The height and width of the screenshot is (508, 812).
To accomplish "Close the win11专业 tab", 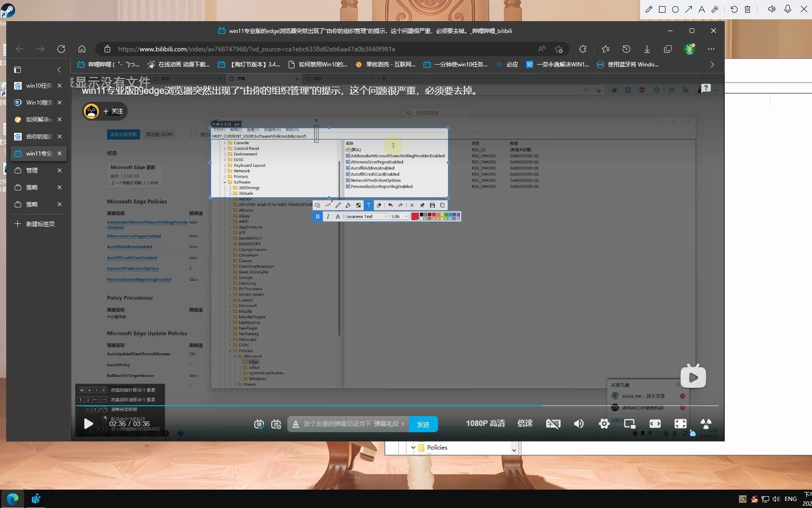I will [x=59, y=154].
